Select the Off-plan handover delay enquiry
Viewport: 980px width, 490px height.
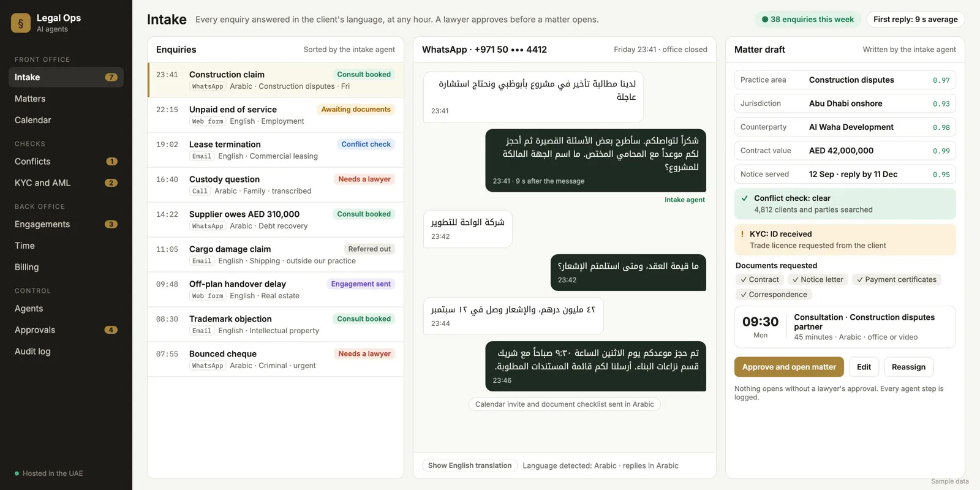[x=276, y=290]
